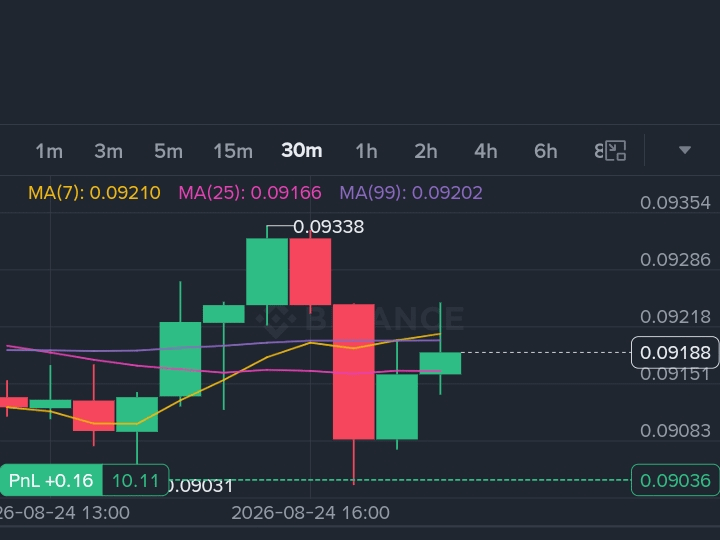Click the 10.11 position size label
This screenshot has height=540, width=720.
point(135,481)
